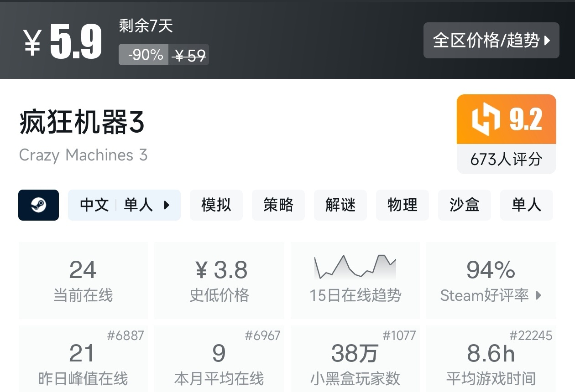This screenshot has height=392, width=575.
Task: Click the -90% discount badge
Action: coord(144,55)
